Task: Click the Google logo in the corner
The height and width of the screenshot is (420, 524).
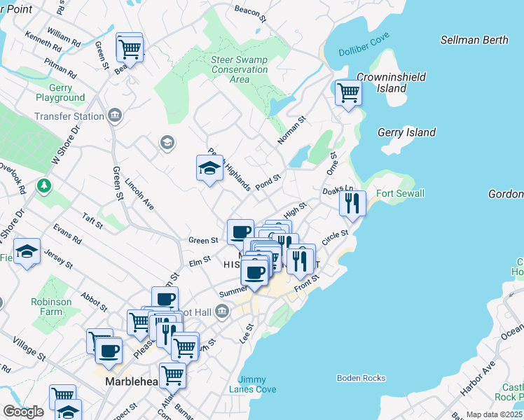Action: pyautogui.click(x=22, y=412)
